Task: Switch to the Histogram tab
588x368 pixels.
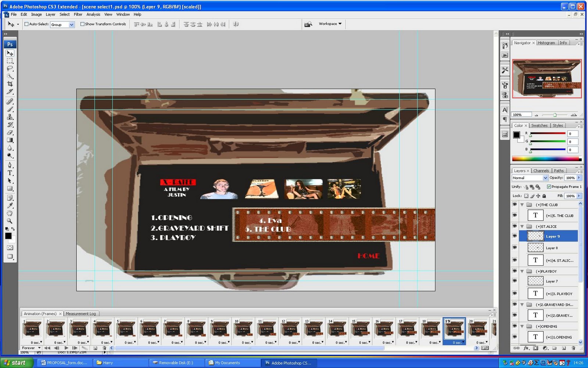Action: click(546, 43)
